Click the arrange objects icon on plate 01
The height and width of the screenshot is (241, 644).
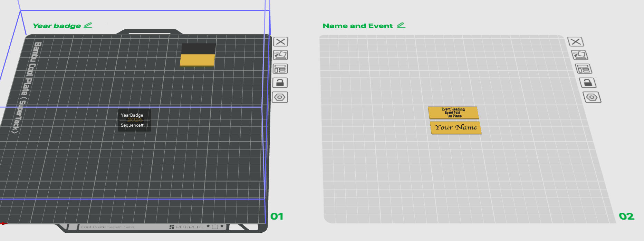280,69
